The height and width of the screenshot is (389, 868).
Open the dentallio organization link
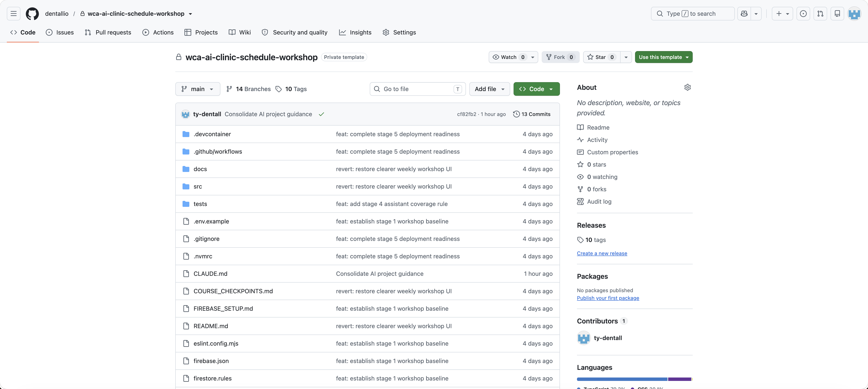57,14
